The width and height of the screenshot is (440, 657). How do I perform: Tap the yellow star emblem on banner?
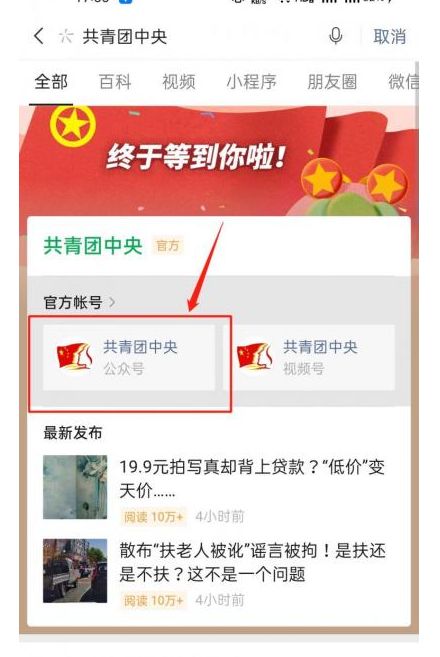(x=72, y=124)
